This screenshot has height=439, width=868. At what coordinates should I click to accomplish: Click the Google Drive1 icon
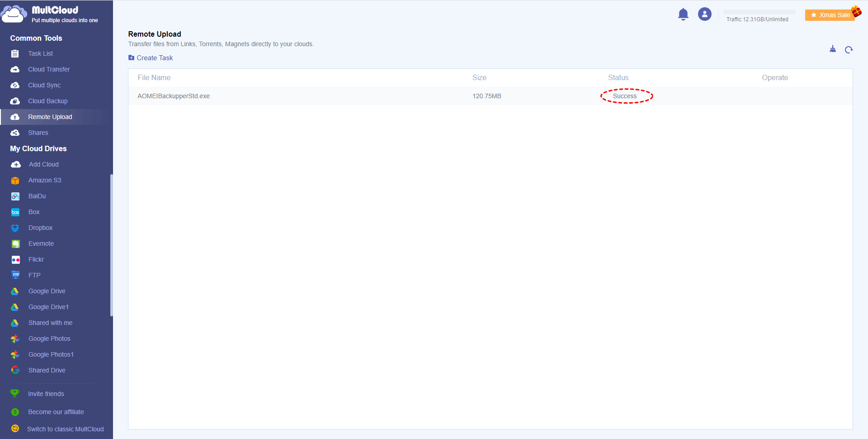tap(15, 307)
